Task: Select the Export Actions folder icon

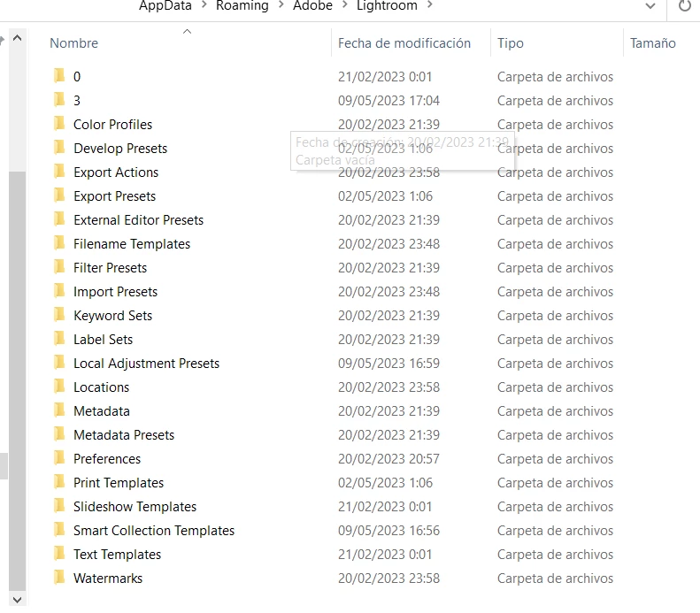Action: (x=59, y=172)
